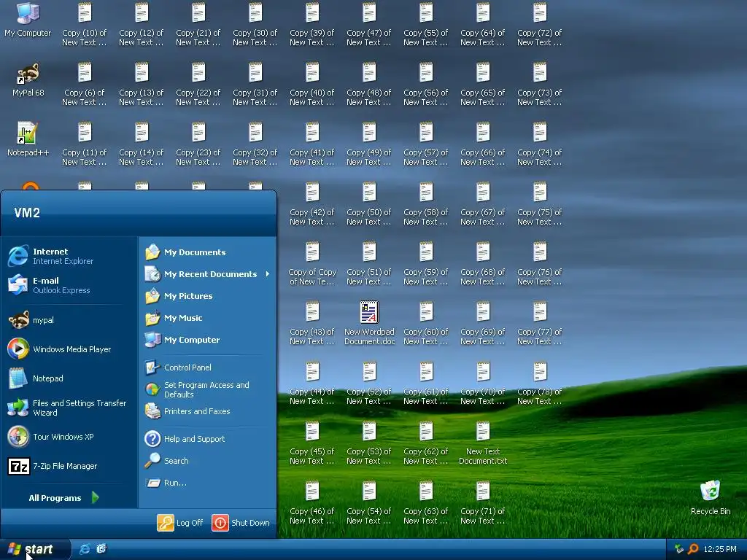Open My Computer desktop icon

(28, 20)
